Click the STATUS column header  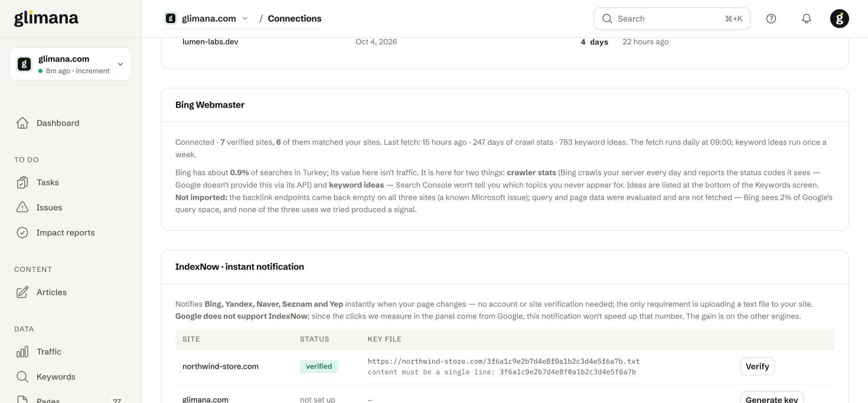point(315,339)
